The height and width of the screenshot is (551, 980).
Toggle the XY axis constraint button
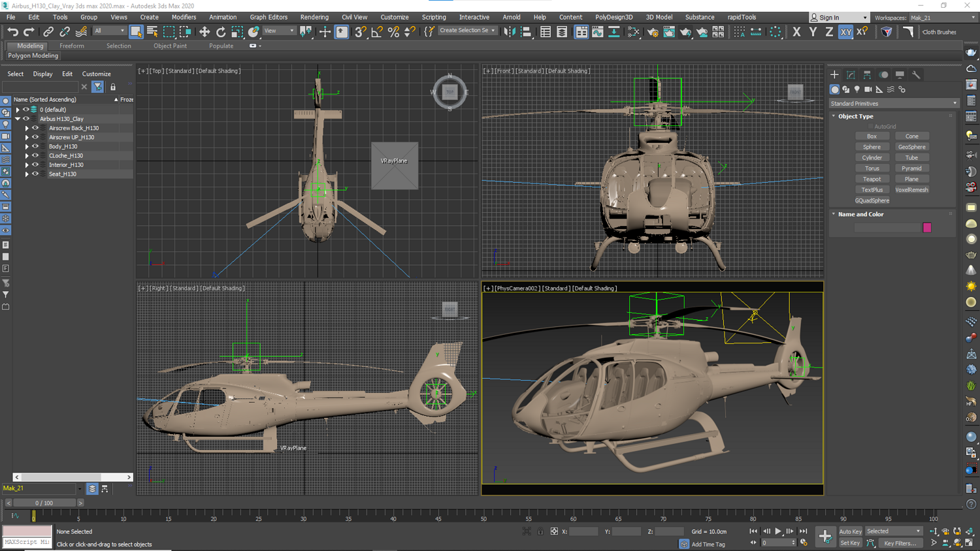[x=845, y=32]
